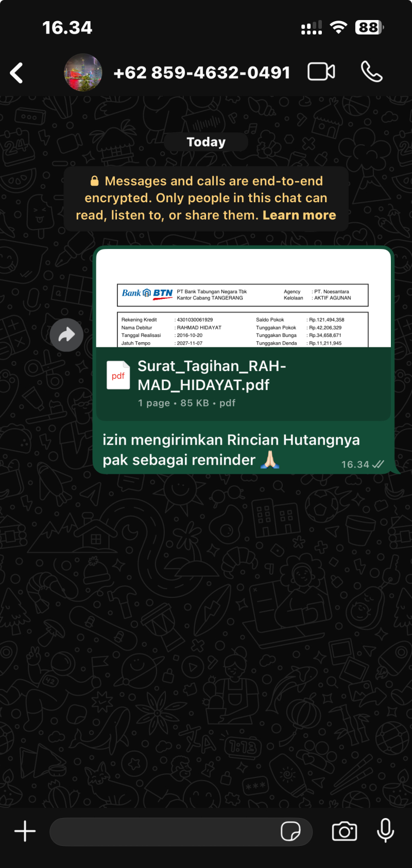Tap the double check marks on message
Viewport: 412px width, 868px height.
(378, 464)
